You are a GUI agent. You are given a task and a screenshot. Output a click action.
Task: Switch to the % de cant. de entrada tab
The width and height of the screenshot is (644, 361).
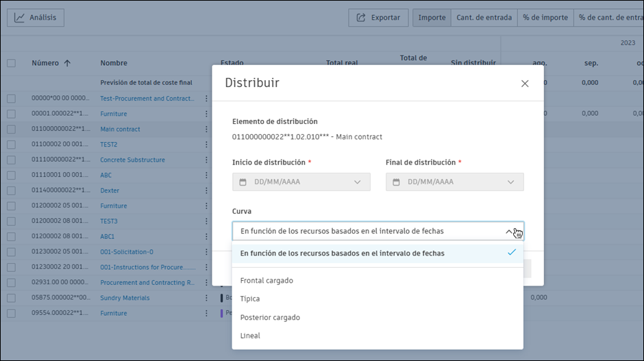pyautogui.click(x=608, y=18)
